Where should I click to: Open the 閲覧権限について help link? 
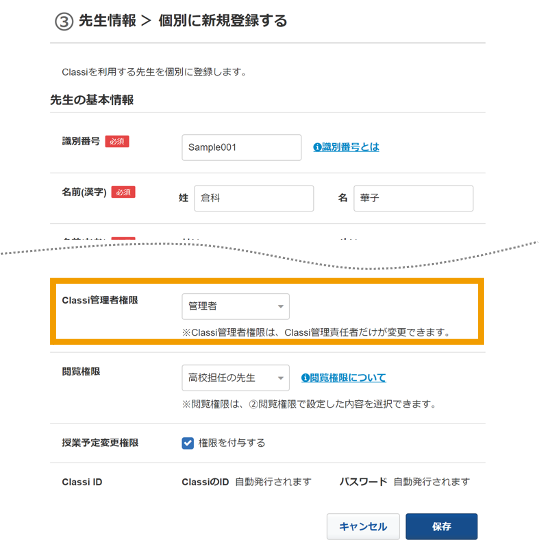[x=348, y=378]
